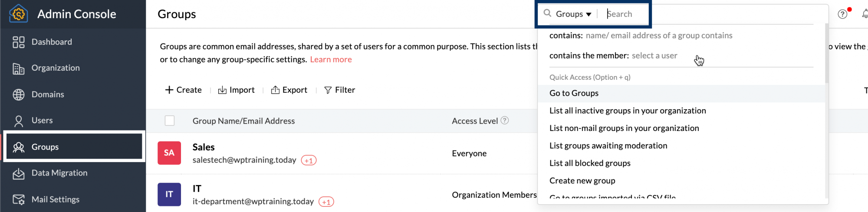This screenshot has height=212, width=868.
Task: Click the Organization building icon
Action: [18, 68]
